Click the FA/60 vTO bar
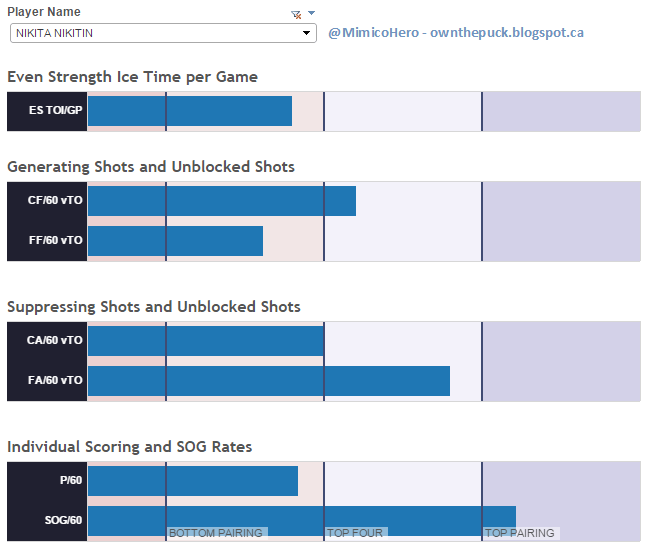Viewport: 646px width, 550px height. pos(268,381)
